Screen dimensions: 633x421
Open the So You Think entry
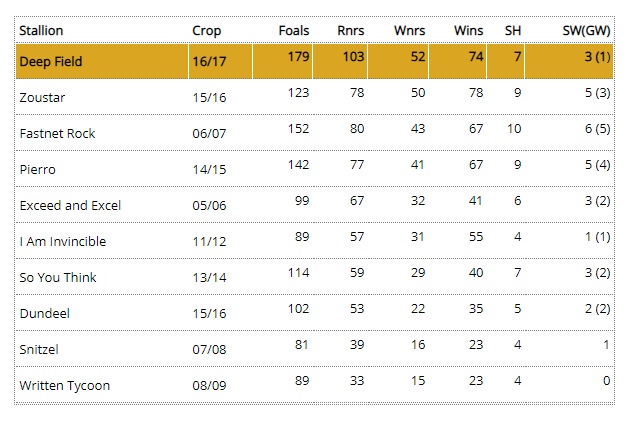tap(58, 277)
